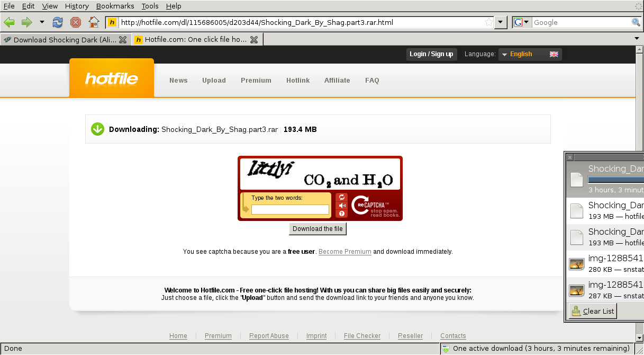This screenshot has width=644, height=355.
Task: Open the Tools menu
Action: pyautogui.click(x=150, y=6)
